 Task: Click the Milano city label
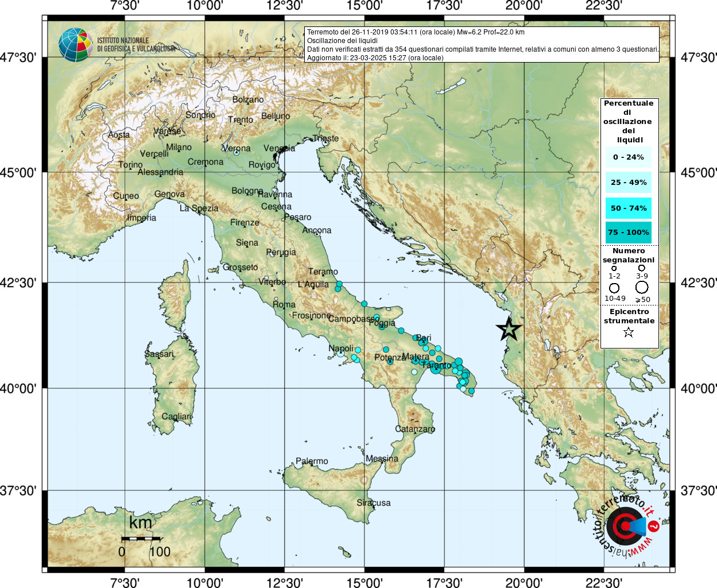point(179,148)
